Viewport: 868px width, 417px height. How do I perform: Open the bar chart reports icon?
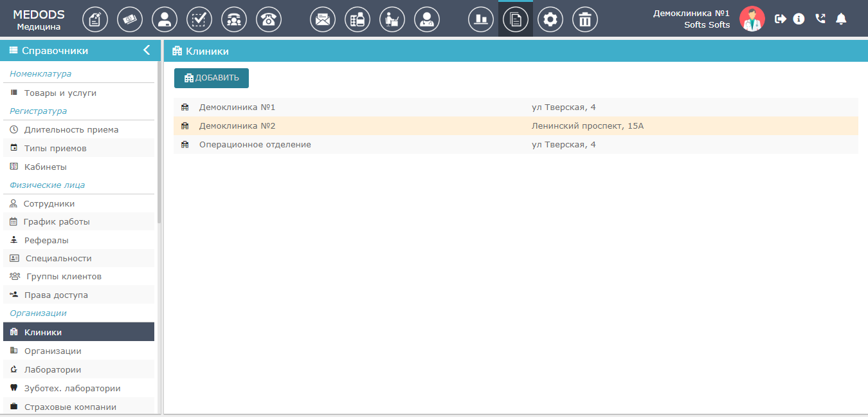(x=481, y=19)
